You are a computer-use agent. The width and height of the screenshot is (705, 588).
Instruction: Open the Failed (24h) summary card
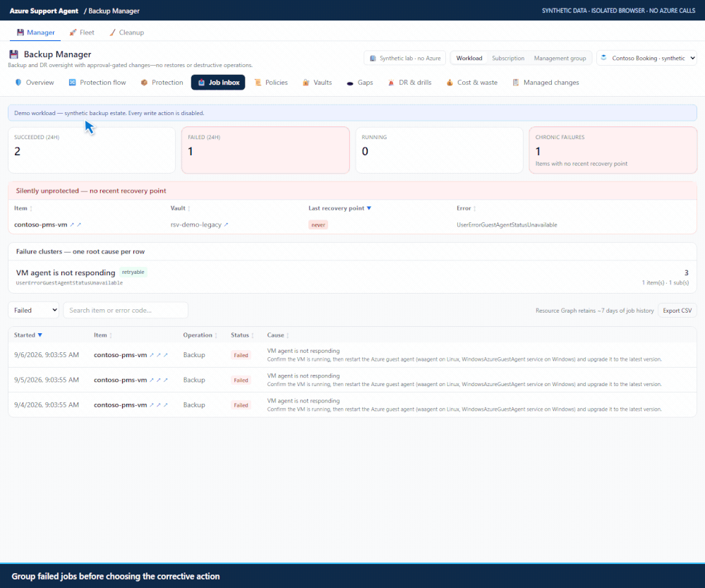(x=265, y=150)
